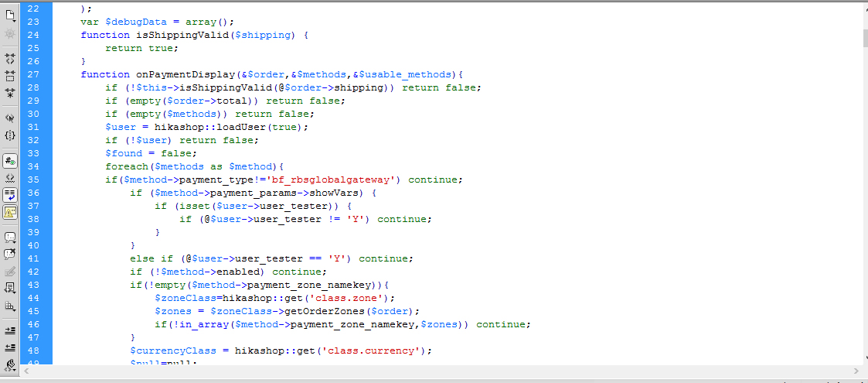This screenshot has height=383, width=868.
Task: Collapse the current selection
Action: 10,75
